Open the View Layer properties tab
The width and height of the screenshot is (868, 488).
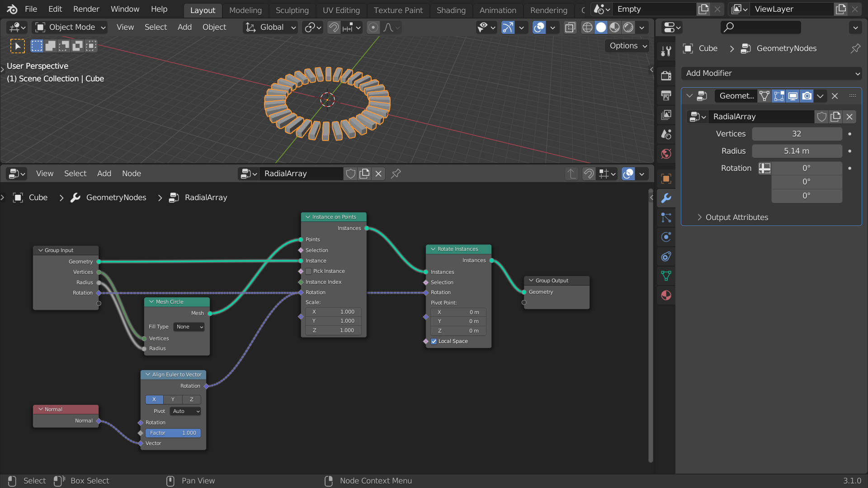666,115
